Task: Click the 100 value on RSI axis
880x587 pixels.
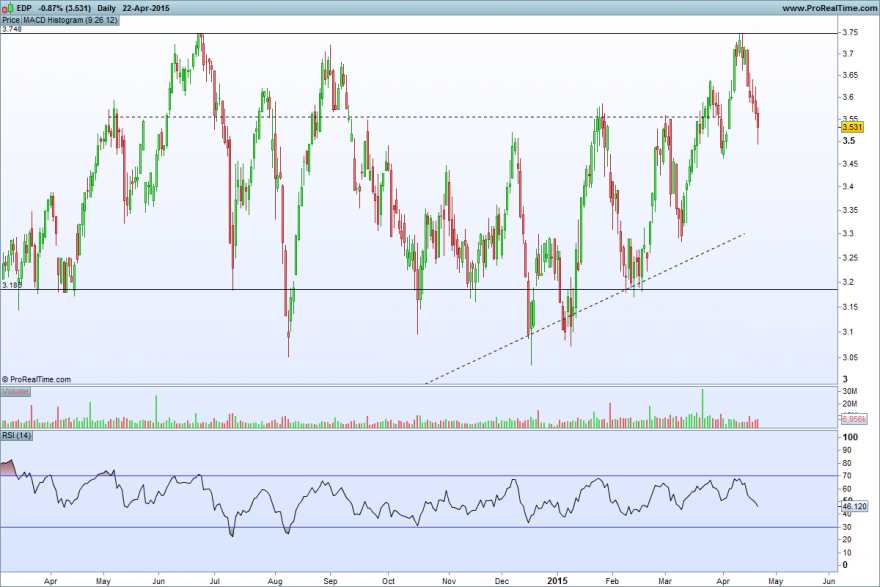Action: [850, 437]
